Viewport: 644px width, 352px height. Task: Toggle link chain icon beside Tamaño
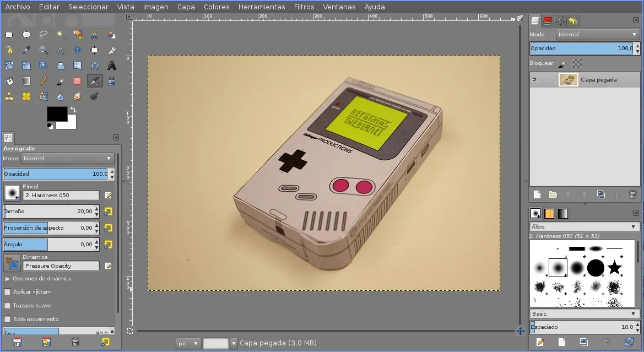[x=108, y=212]
